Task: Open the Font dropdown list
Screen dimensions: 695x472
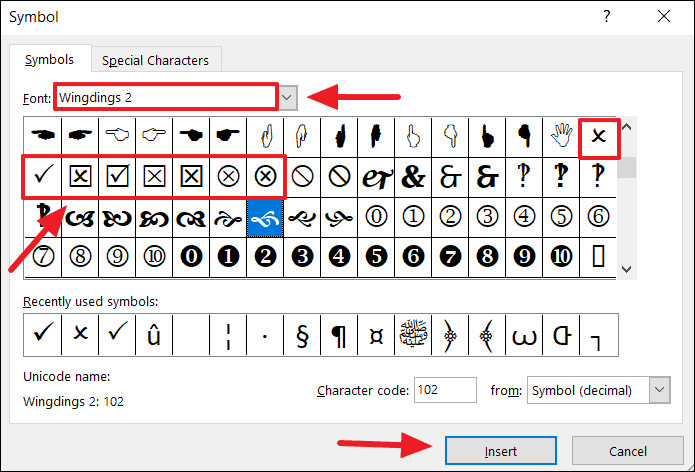Action: click(287, 97)
